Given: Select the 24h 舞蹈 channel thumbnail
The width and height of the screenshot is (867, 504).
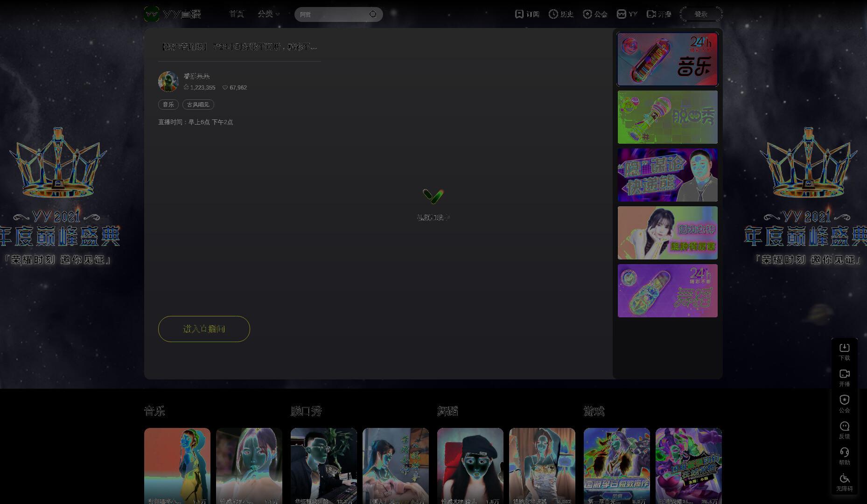Looking at the screenshot, I should coord(668,291).
